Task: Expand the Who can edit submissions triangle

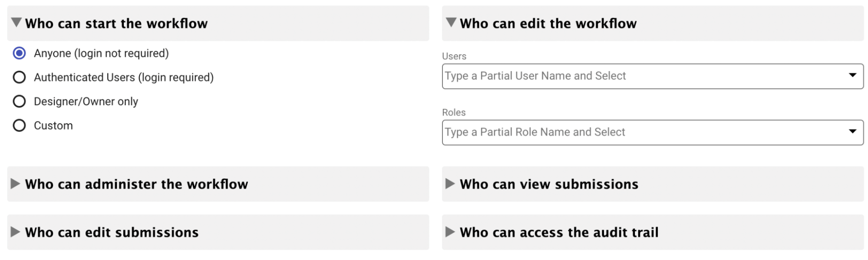Action: 15,232
